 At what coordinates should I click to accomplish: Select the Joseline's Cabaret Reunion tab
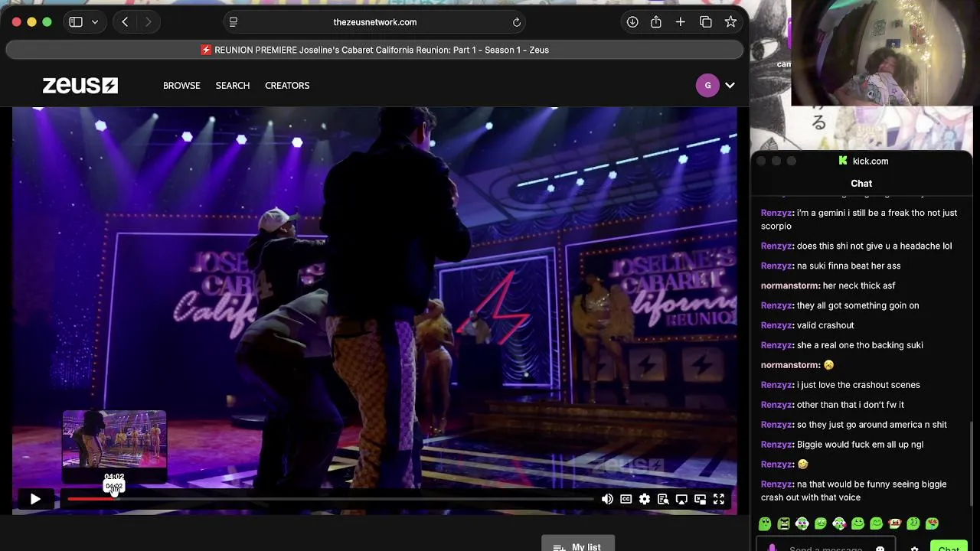point(375,50)
